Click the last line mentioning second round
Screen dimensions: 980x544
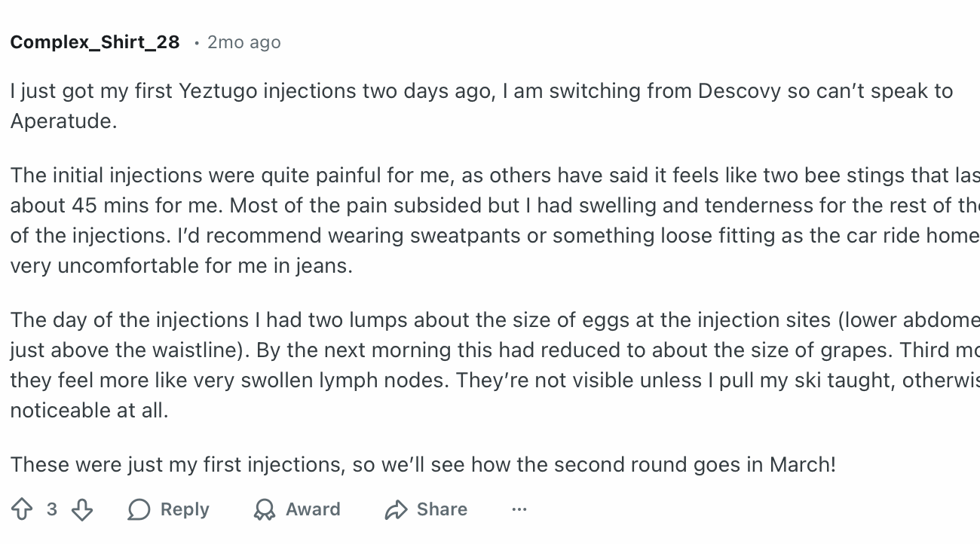tap(422, 464)
